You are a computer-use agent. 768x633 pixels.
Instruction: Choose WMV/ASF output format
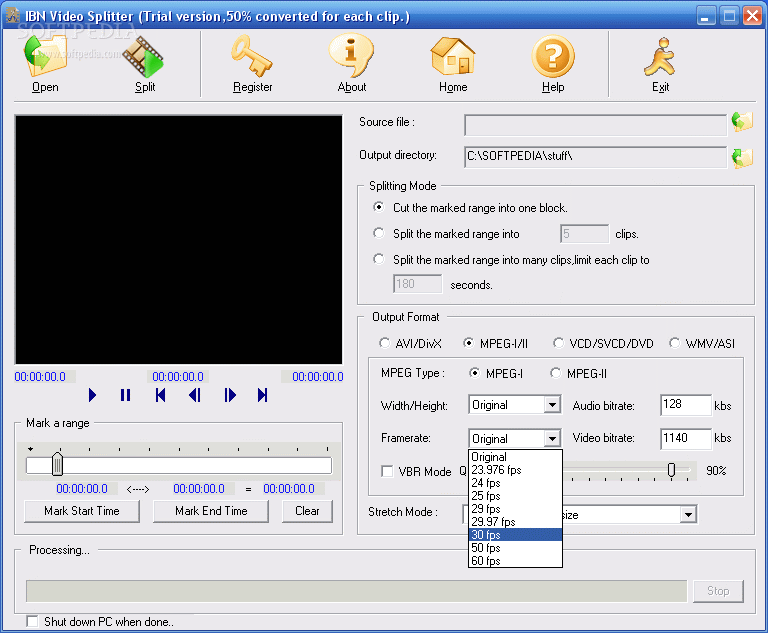point(674,343)
